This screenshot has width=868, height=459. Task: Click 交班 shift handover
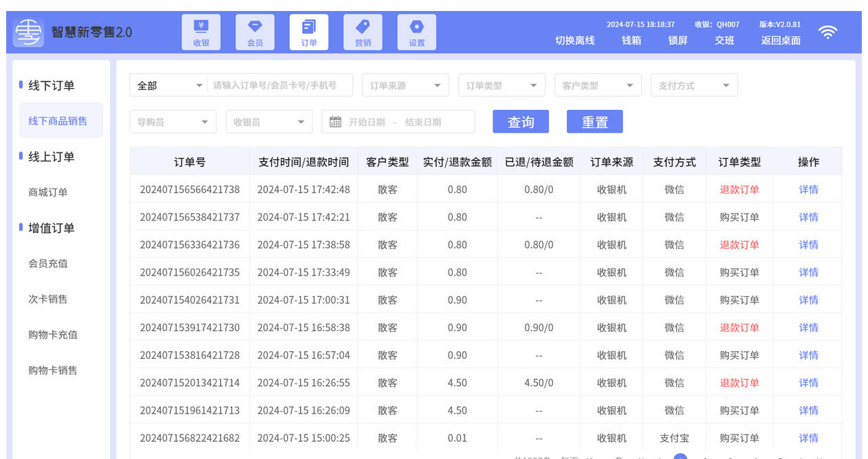pyautogui.click(x=725, y=41)
